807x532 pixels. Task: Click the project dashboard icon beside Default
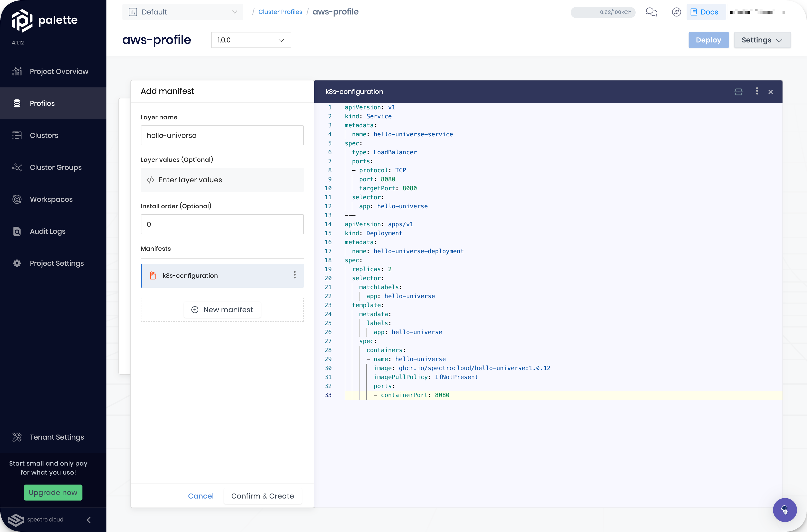(133, 12)
